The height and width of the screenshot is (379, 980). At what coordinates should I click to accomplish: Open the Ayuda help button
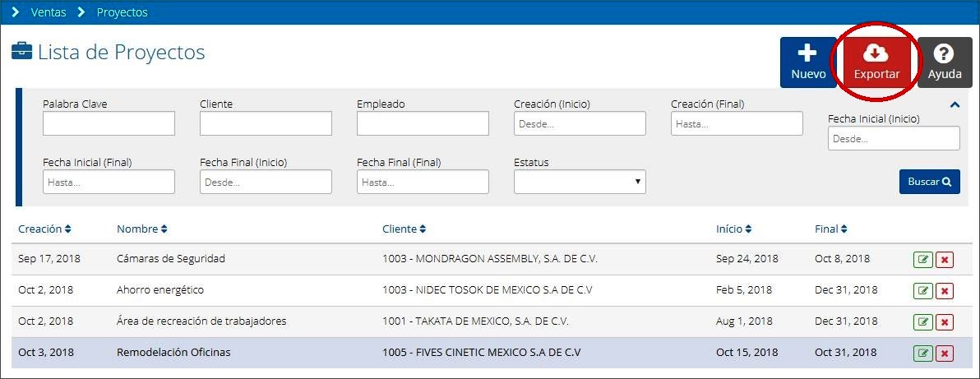[x=945, y=62]
